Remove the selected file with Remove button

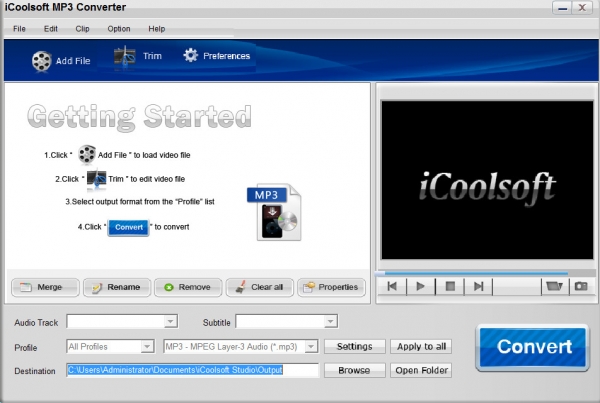click(188, 287)
